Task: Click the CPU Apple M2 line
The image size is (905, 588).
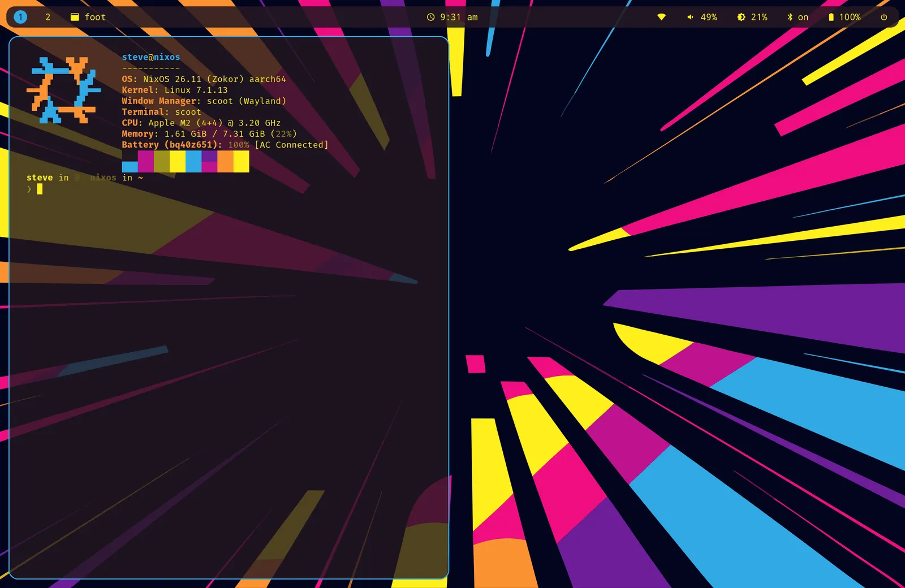Action: [x=201, y=123]
